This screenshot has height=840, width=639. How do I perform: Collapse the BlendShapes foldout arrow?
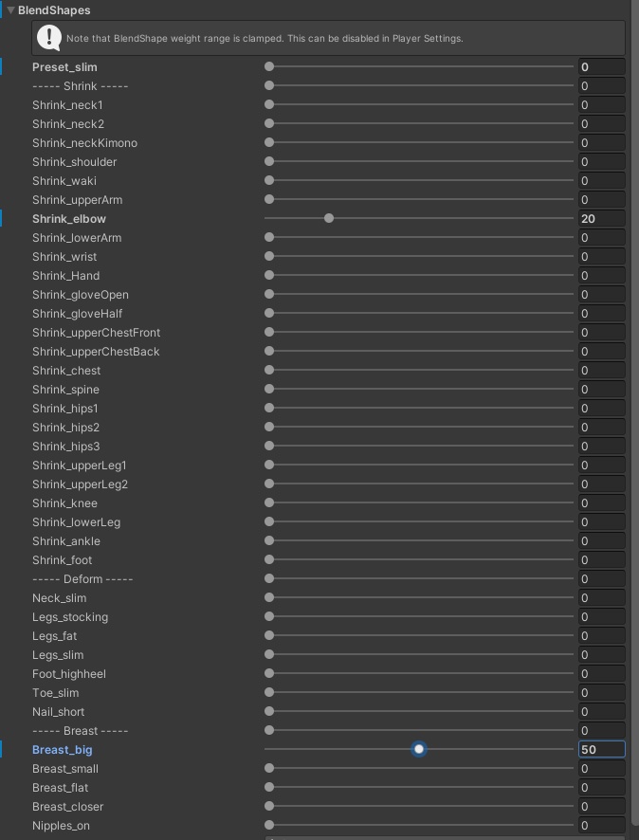coord(10,10)
